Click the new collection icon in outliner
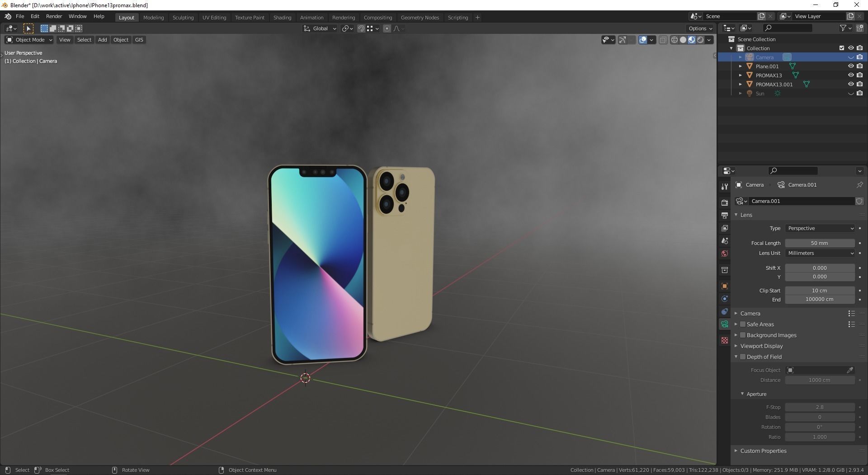868x475 pixels. coord(860,28)
